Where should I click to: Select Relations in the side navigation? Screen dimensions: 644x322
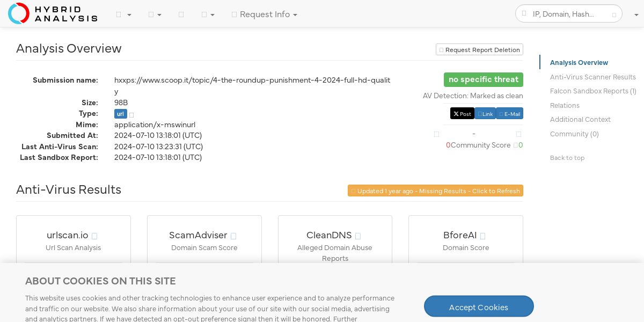click(565, 106)
